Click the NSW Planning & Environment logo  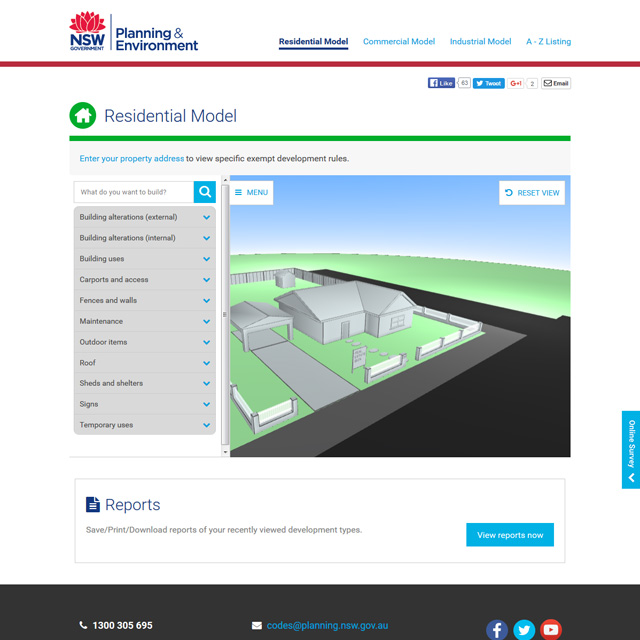pos(133,33)
